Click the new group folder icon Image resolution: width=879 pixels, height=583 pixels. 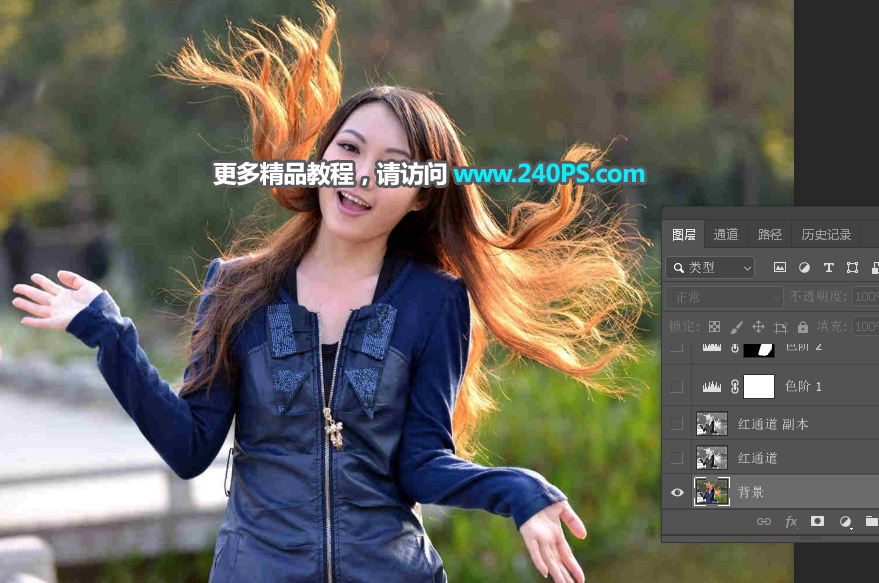point(872,521)
